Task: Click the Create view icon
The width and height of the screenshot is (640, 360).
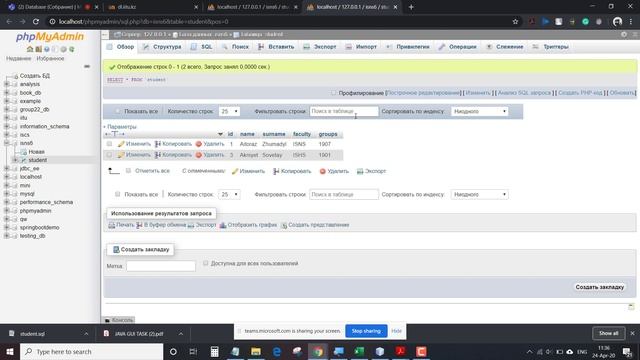Action: pos(284,225)
